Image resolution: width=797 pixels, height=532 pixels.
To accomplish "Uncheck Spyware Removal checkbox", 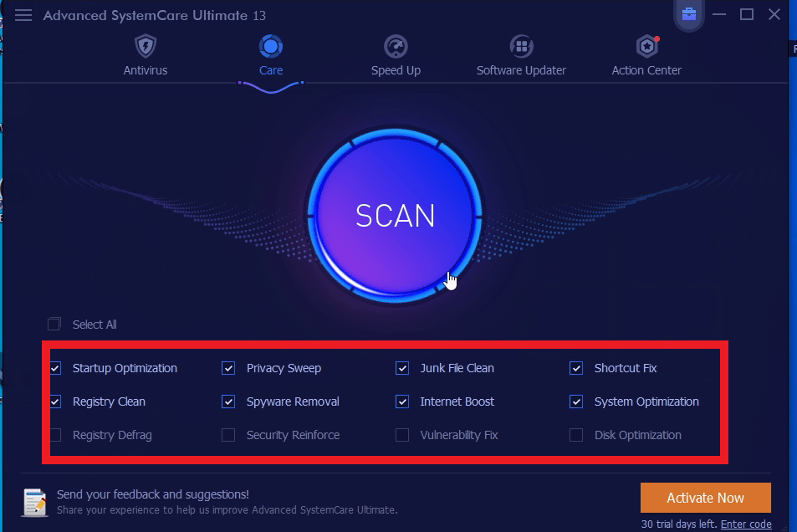I will (x=228, y=402).
